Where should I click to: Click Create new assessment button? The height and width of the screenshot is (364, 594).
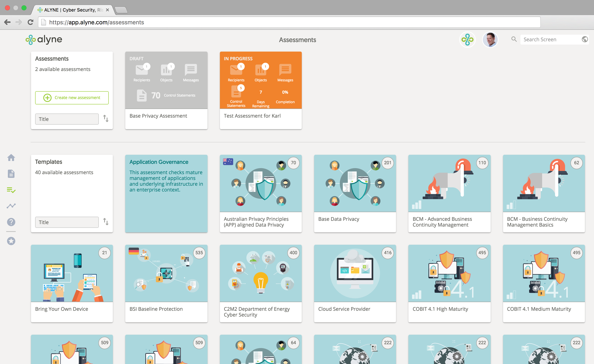[72, 98]
